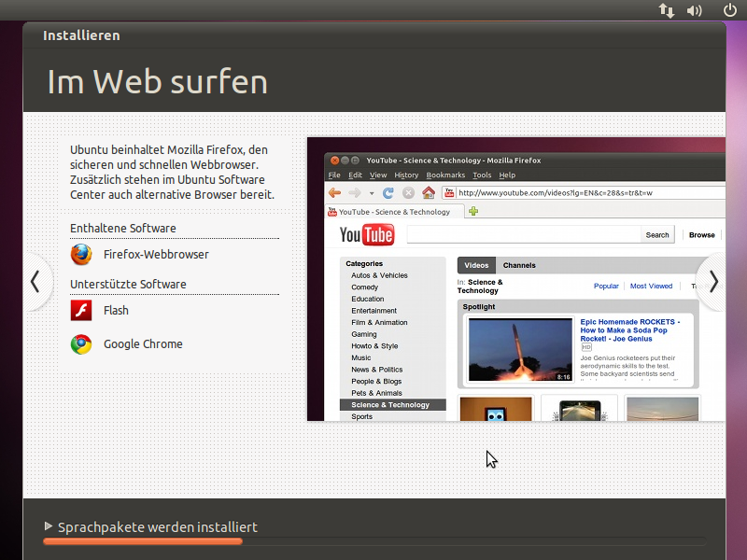The image size is (747, 560).
Task: Click the grey stop icon in Firefox
Action: tap(408, 193)
